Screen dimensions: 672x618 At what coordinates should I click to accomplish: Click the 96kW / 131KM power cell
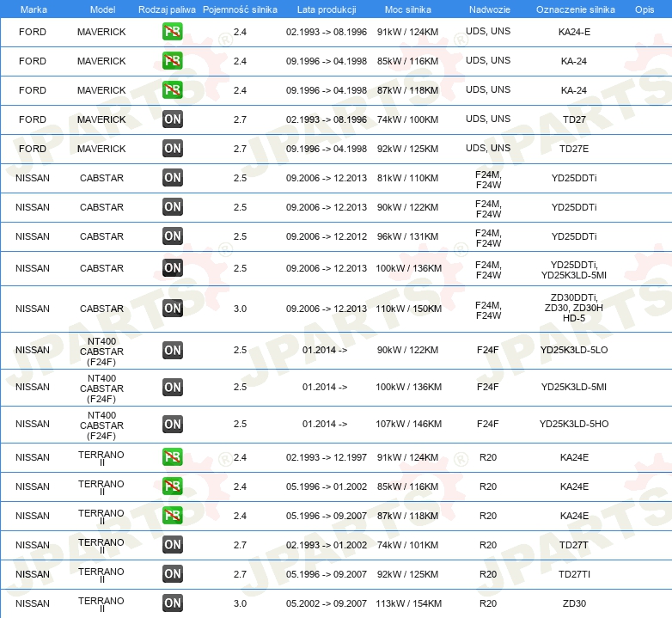tap(407, 236)
